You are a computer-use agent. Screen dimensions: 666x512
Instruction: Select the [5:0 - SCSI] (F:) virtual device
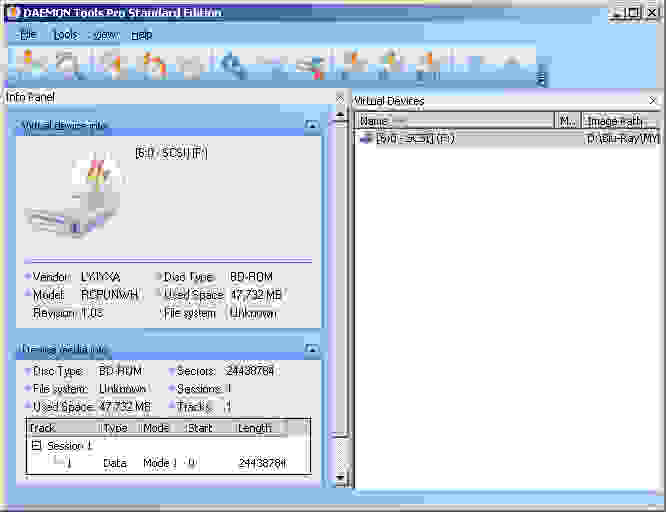click(x=414, y=138)
